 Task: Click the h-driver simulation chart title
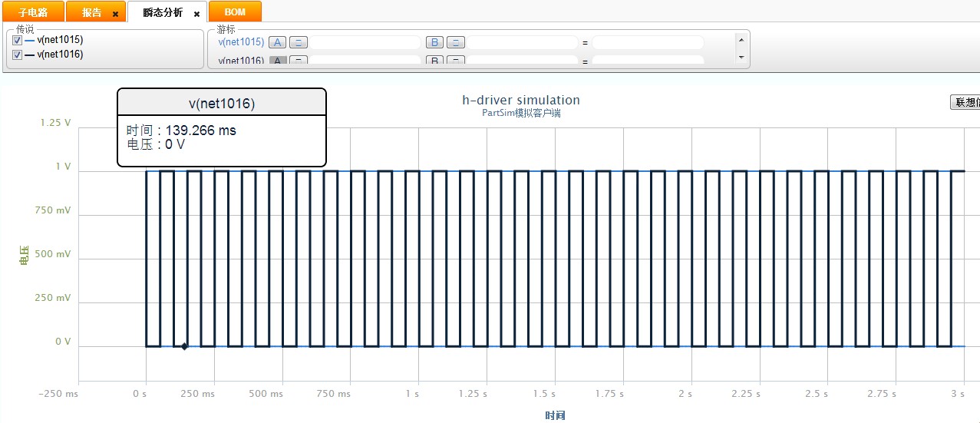pos(521,100)
